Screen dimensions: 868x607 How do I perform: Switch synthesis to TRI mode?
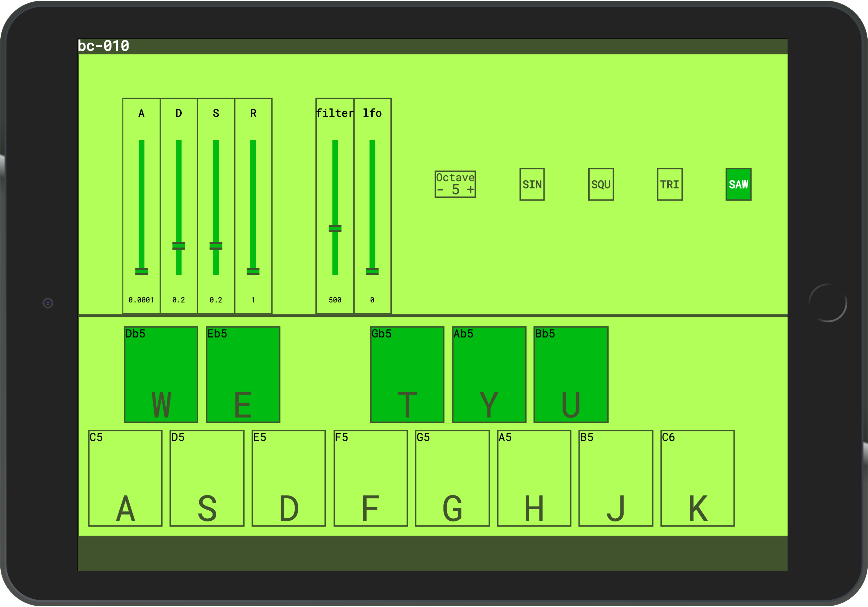pos(669,184)
